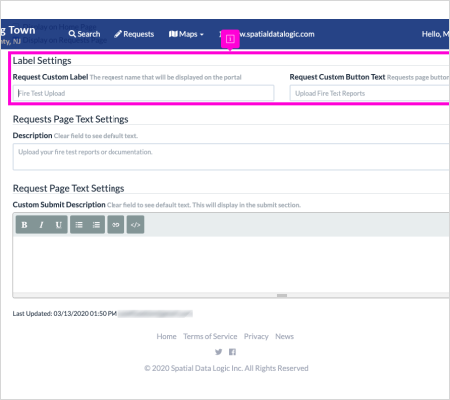
Task: Toggle bold formatting in the editor toolbar
Action: tap(24, 225)
